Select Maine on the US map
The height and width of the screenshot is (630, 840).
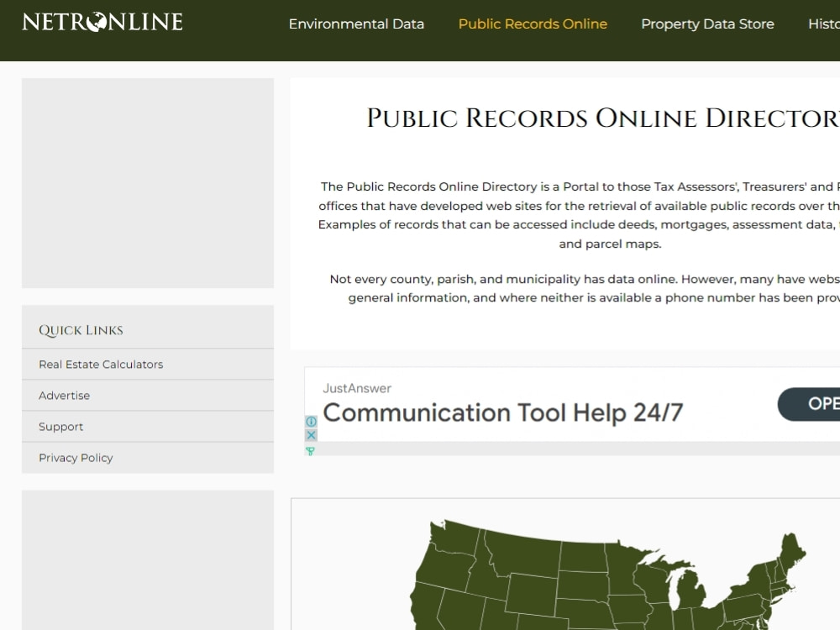pos(791,549)
